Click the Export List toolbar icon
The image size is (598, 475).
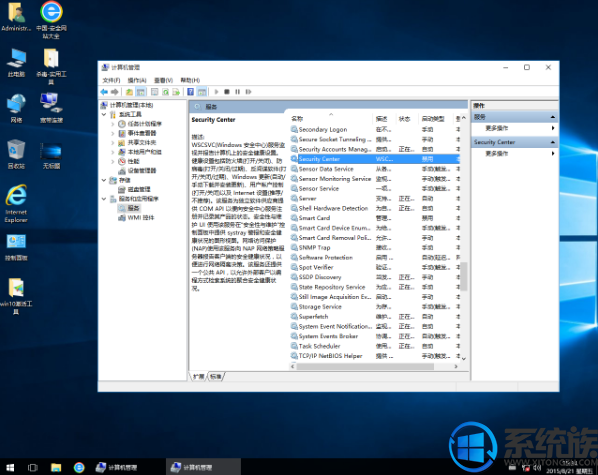click(x=176, y=92)
